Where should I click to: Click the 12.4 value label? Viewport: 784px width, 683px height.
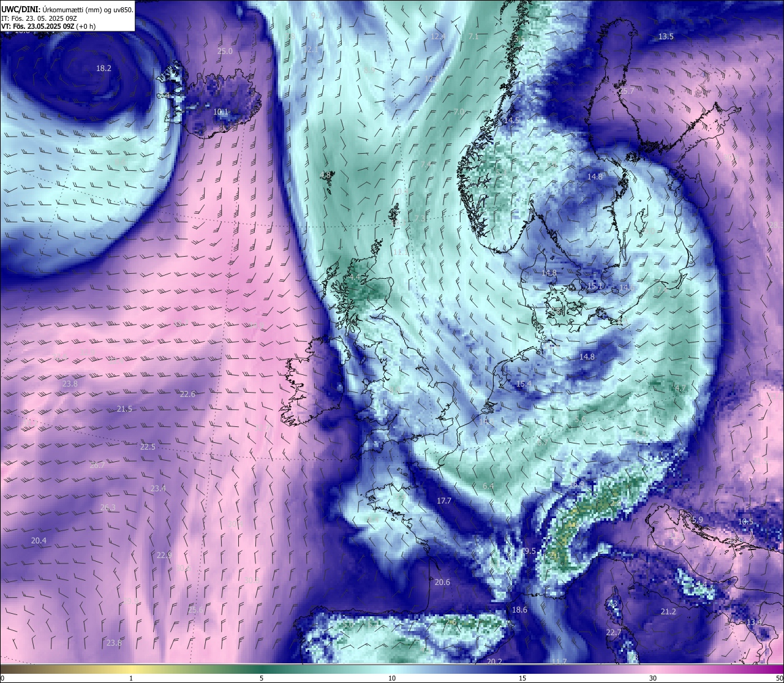[x=438, y=36]
